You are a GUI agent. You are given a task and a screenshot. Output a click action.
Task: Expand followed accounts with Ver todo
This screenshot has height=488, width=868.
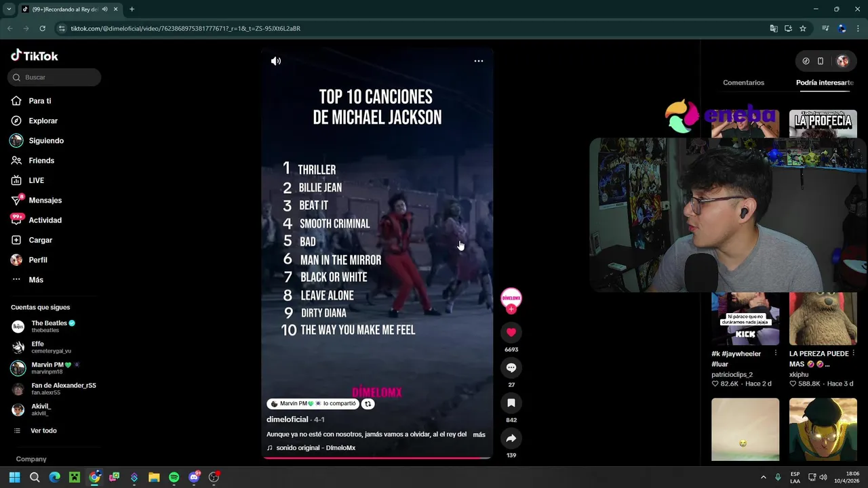(43, 431)
